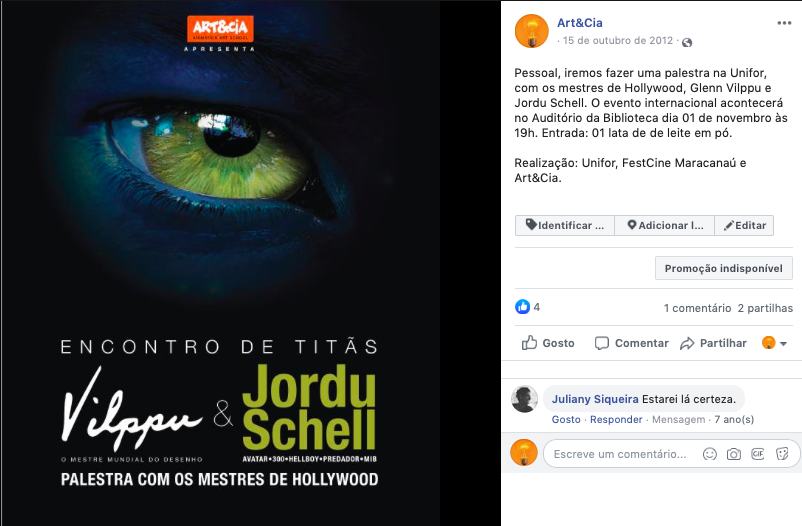802x526 pixels.
Task: Open the GIF picker icon
Action: click(x=758, y=454)
